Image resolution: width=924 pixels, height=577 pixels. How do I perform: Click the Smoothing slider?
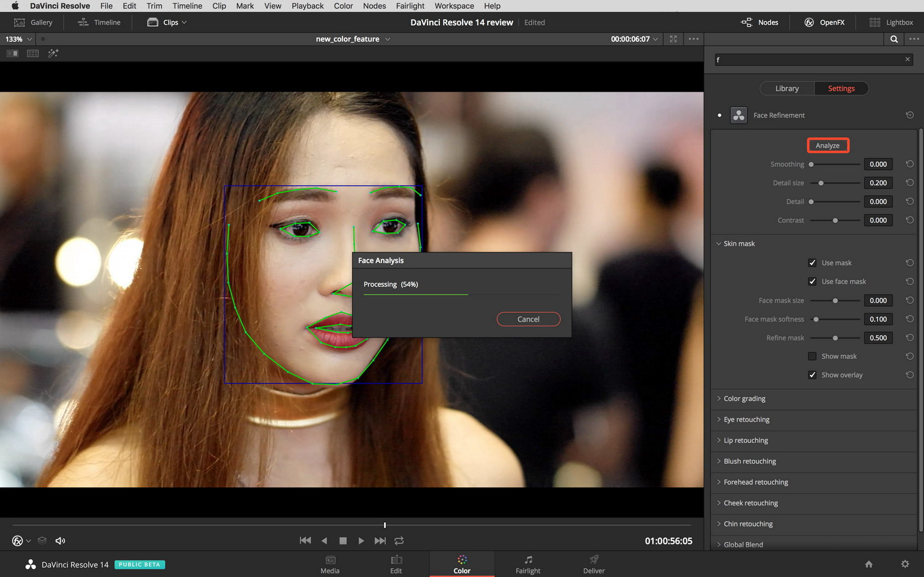click(835, 164)
